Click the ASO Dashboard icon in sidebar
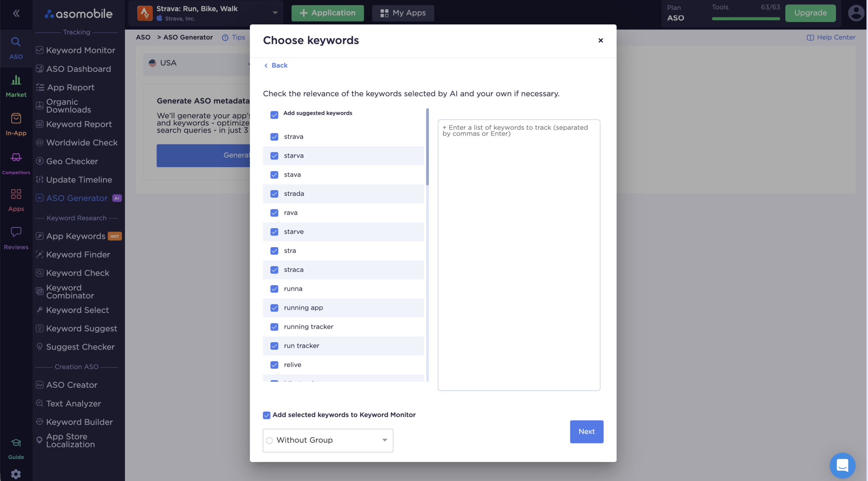 (x=40, y=69)
